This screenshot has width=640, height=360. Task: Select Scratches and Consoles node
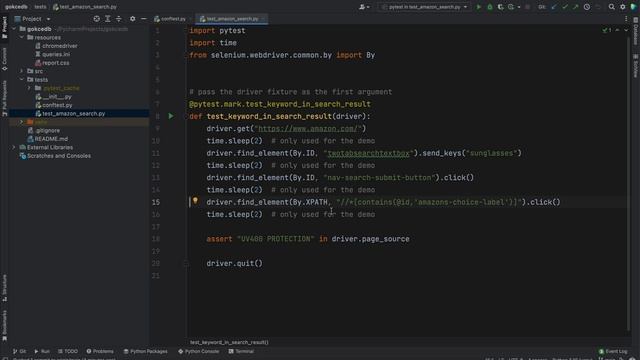(x=59, y=156)
